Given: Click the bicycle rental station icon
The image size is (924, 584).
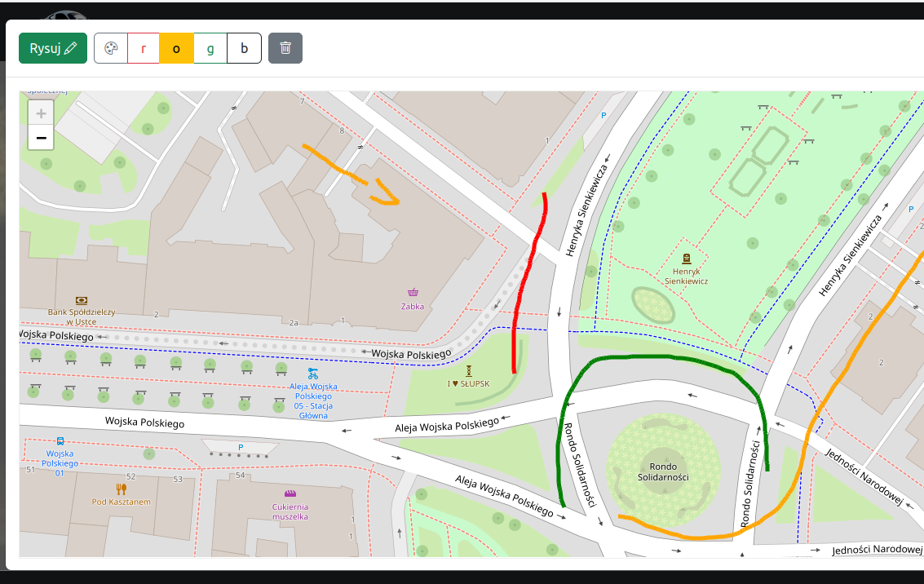Looking at the screenshot, I should [x=313, y=374].
